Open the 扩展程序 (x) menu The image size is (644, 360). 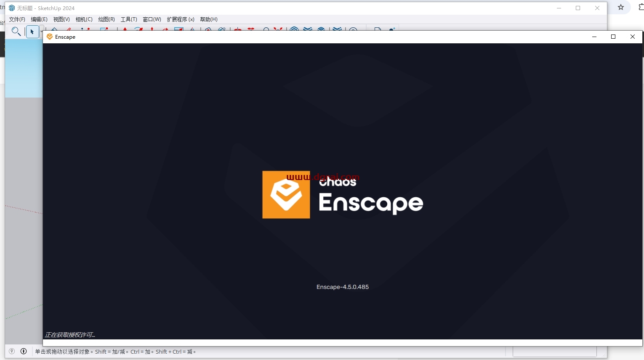pyautogui.click(x=181, y=19)
